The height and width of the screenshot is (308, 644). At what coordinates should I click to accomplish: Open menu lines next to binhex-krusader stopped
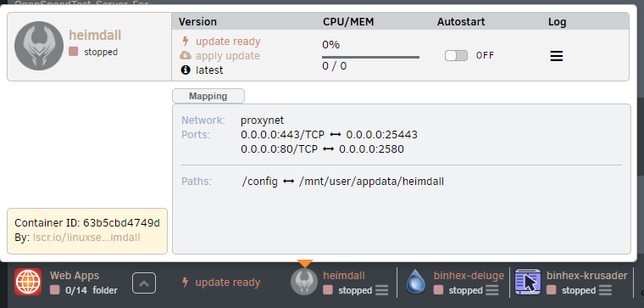[x=605, y=290]
